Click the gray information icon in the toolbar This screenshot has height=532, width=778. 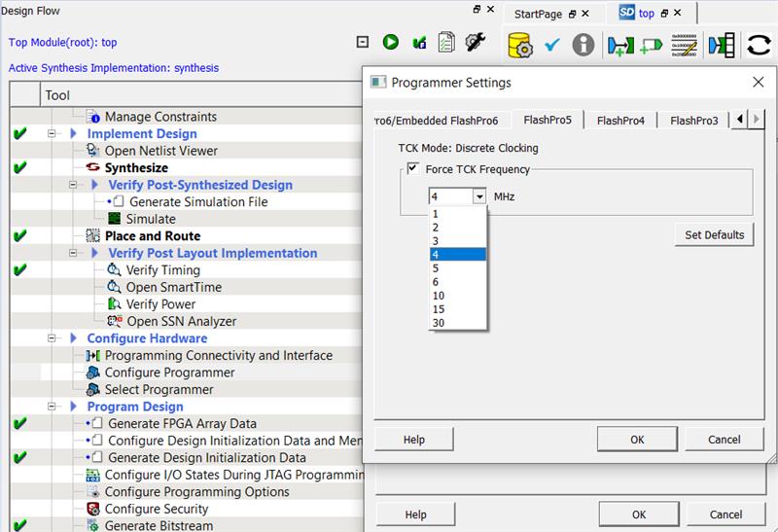click(x=583, y=45)
